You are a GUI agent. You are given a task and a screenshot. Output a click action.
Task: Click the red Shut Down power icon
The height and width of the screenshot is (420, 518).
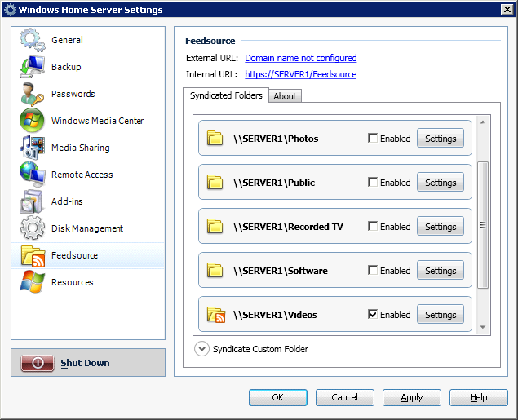[x=38, y=363]
